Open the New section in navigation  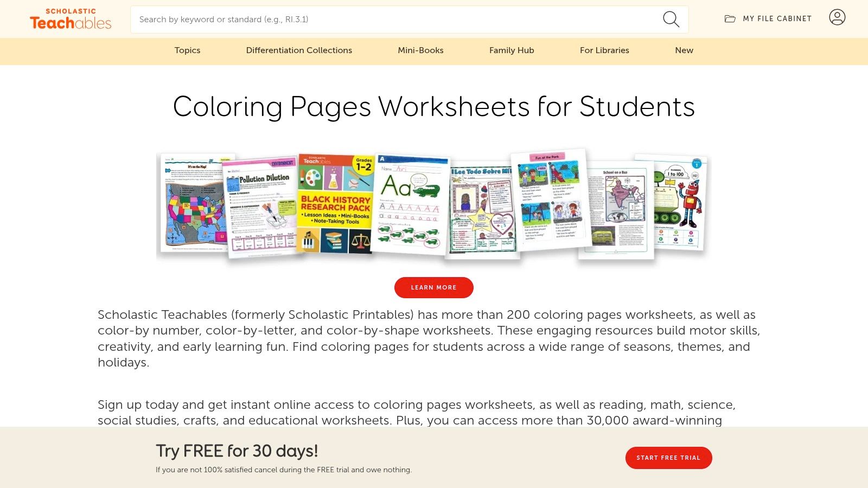coord(684,50)
